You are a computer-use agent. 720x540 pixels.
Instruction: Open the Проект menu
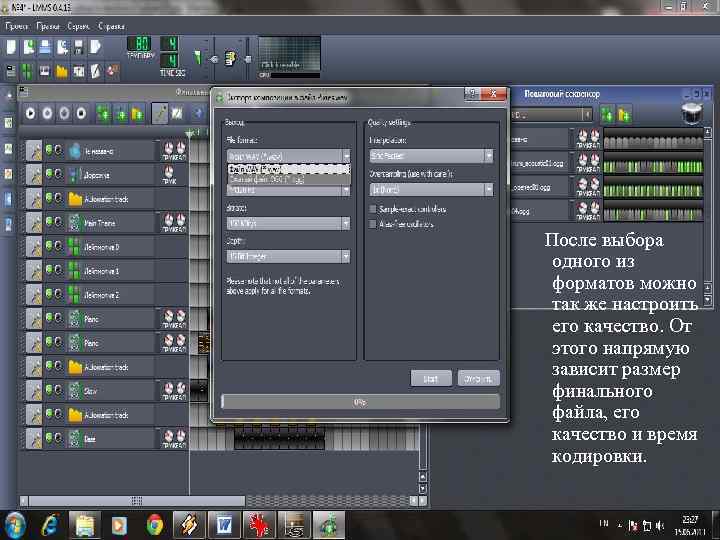pos(17,27)
